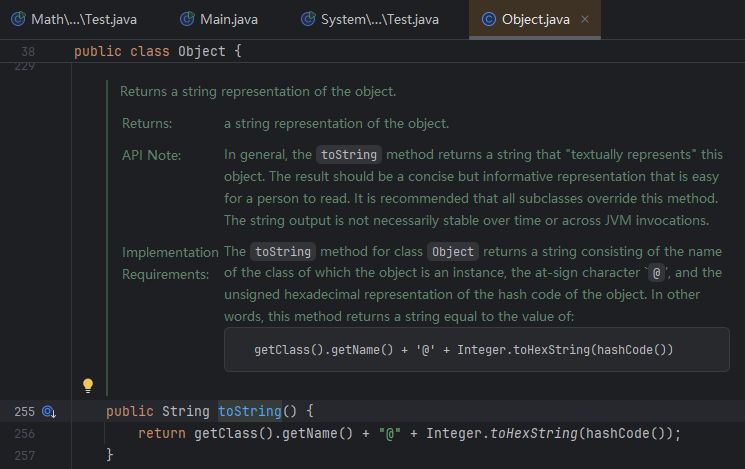Click the getClass() call on line 256

click(228, 433)
